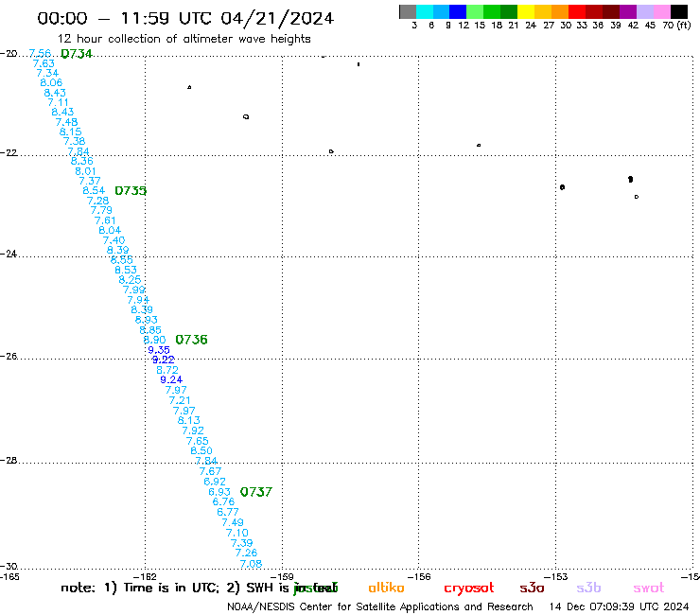Select the -159 longitude axis label
This screenshot has height=615, width=700.
(x=282, y=576)
